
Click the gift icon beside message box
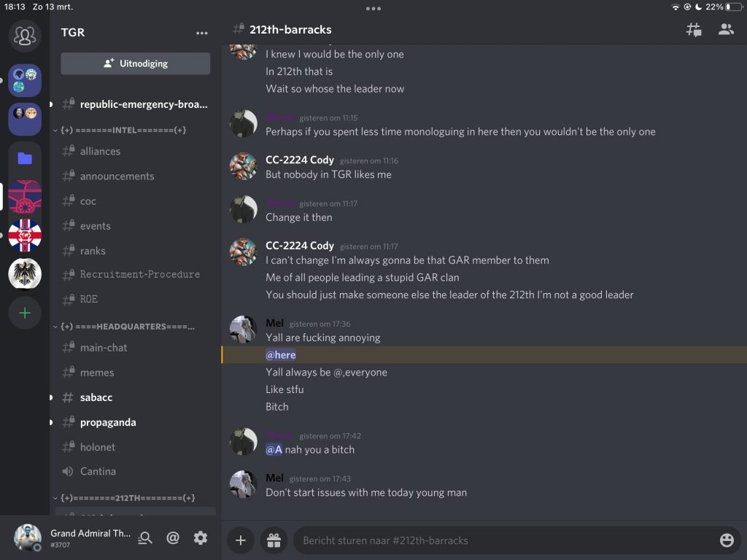(x=274, y=540)
